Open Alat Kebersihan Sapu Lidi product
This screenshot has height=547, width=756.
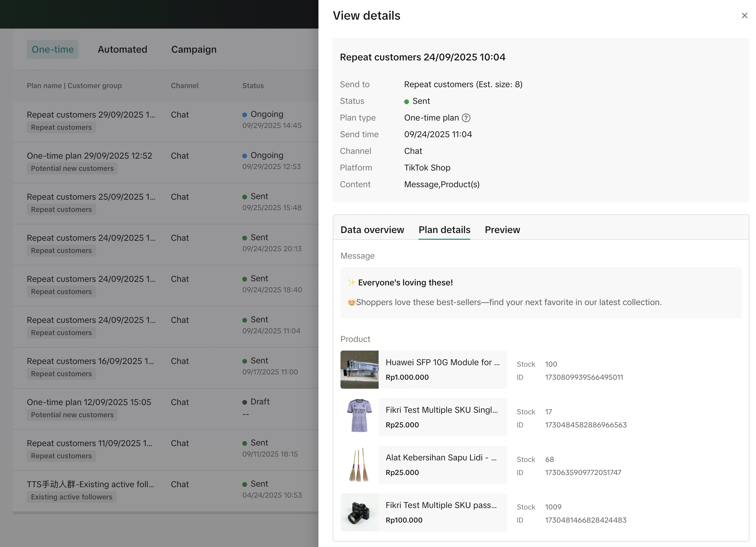(x=441, y=457)
